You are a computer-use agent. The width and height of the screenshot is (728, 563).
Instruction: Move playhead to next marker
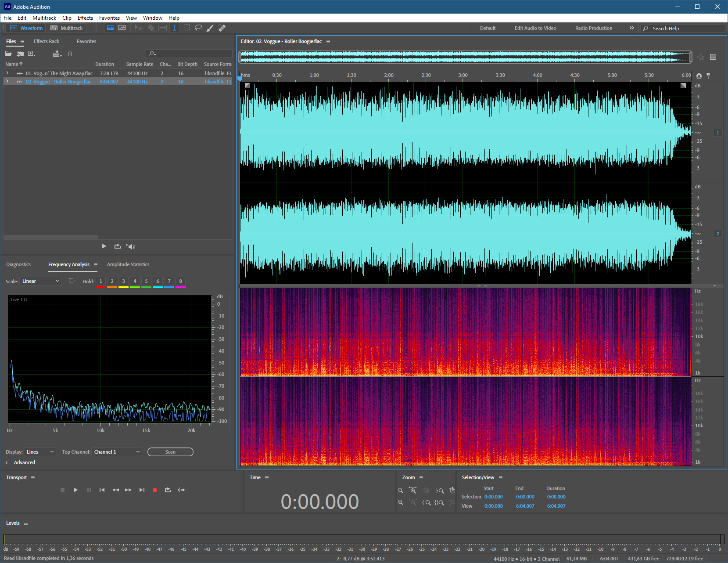[142, 490]
